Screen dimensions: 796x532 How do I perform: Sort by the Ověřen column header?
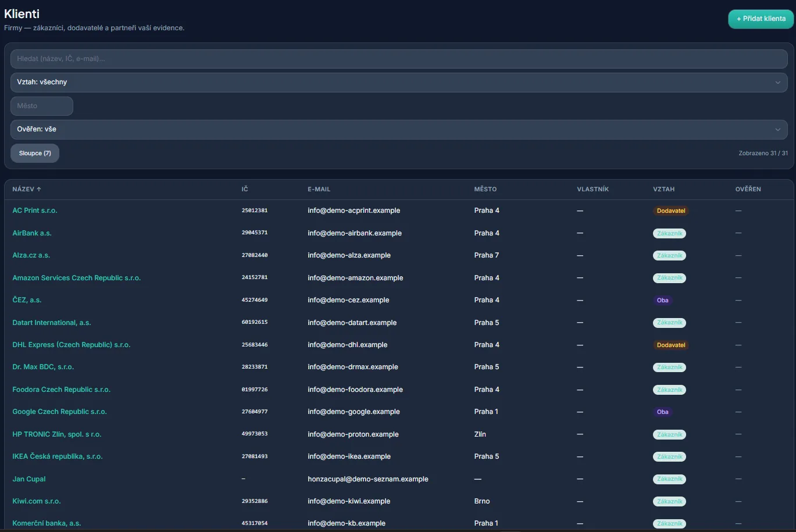point(748,189)
